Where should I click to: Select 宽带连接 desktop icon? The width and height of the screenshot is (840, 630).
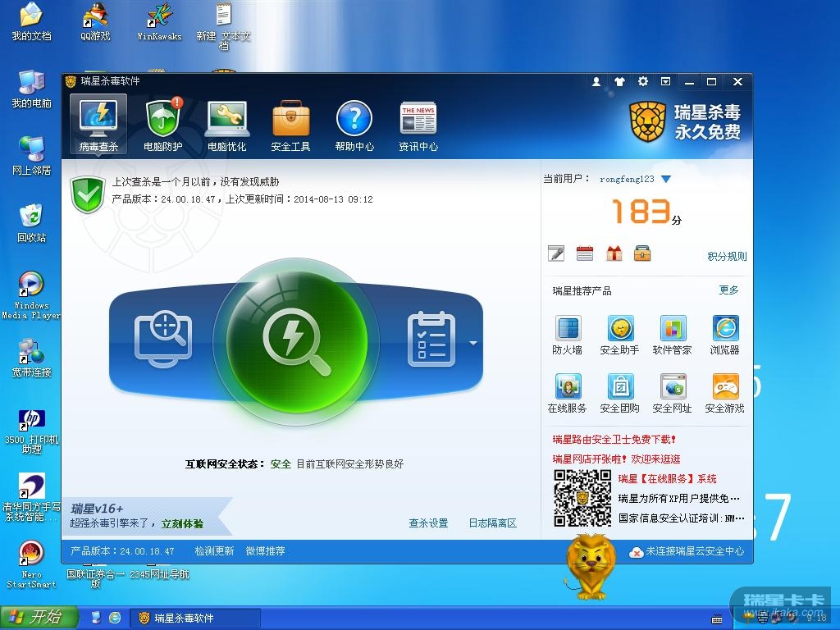(32, 358)
